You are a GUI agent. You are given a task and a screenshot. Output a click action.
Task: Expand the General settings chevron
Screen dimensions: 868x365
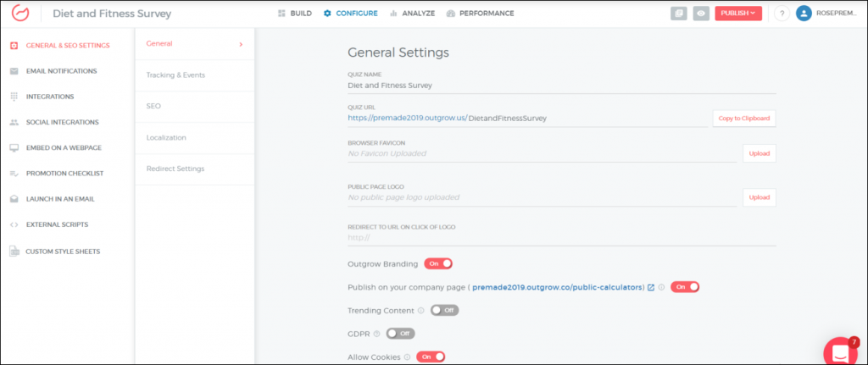click(241, 44)
